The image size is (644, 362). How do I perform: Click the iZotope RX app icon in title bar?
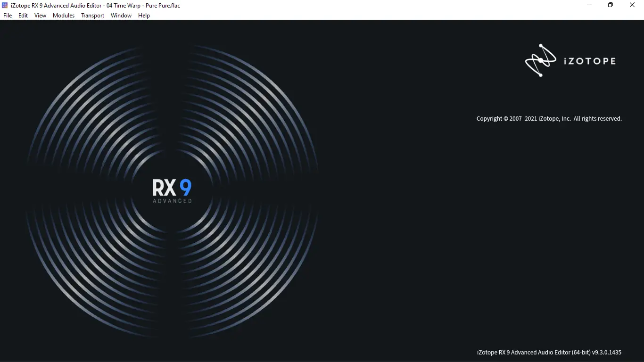pyautogui.click(x=5, y=5)
